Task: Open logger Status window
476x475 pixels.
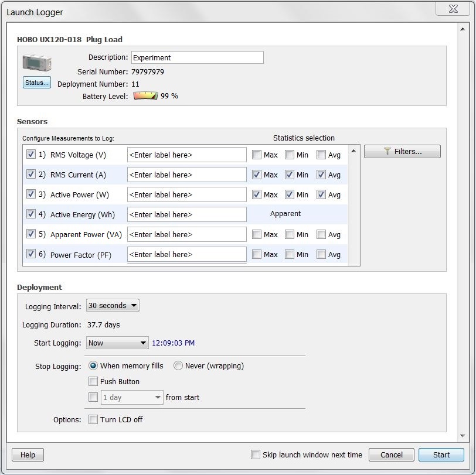Action: click(37, 83)
